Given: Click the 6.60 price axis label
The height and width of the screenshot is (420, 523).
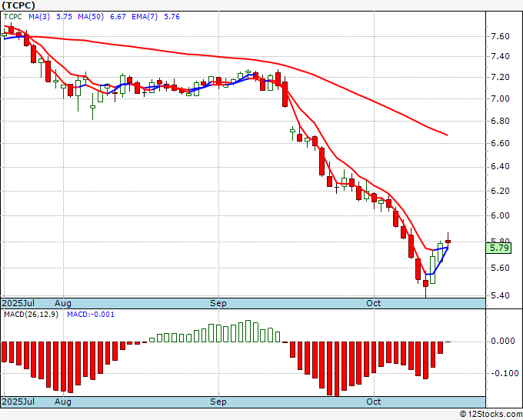Looking at the screenshot, I should coord(501,143).
